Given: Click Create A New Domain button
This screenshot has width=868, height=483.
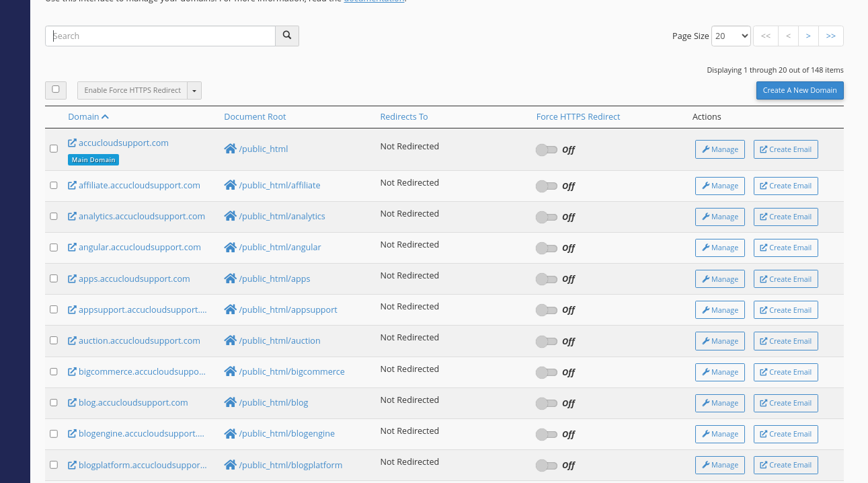Looking at the screenshot, I should (x=799, y=91).
